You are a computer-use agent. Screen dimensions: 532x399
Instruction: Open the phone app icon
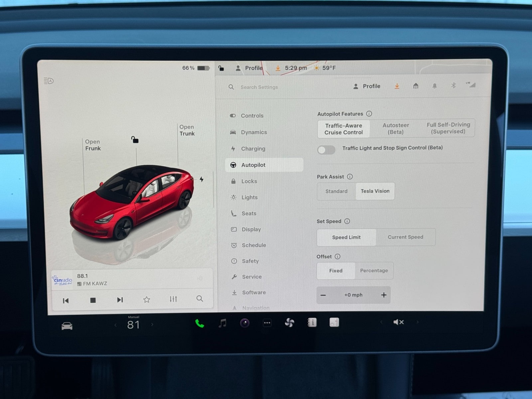(199, 323)
